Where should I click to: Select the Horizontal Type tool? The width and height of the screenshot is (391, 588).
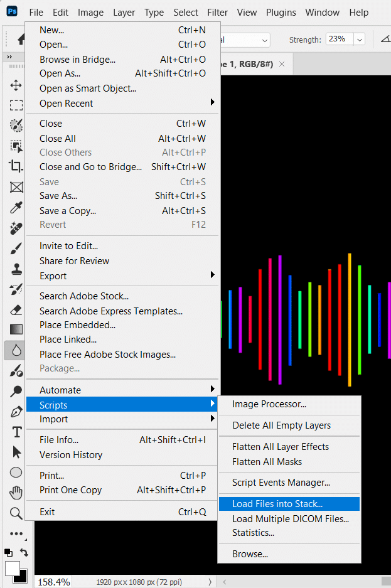tap(16, 432)
